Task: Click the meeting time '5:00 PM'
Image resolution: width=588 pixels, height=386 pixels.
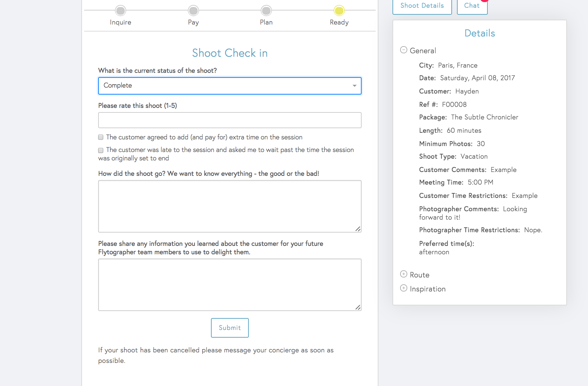Action: coord(480,182)
